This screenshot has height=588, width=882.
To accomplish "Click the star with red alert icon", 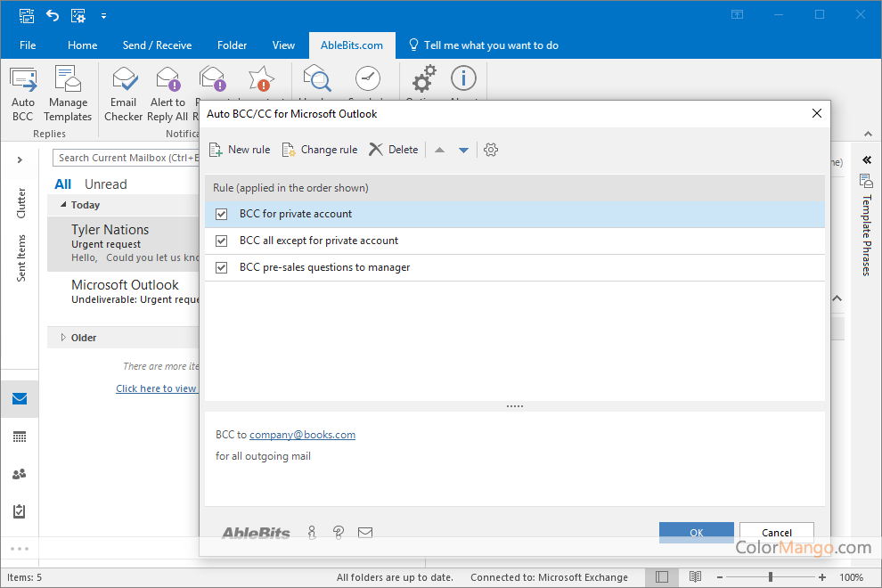I will coord(262,78).
